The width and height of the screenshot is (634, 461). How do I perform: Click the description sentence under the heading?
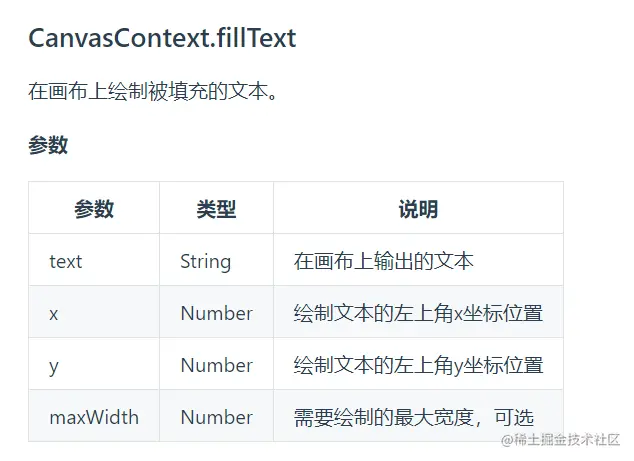[152, 93]
